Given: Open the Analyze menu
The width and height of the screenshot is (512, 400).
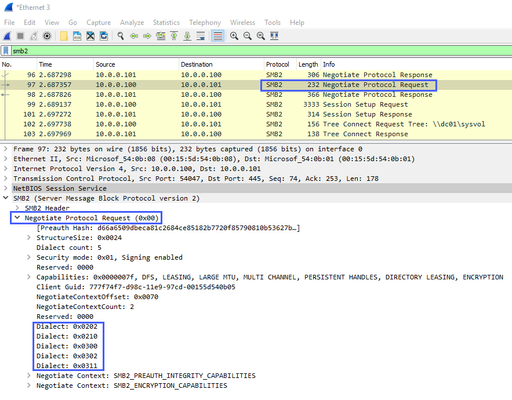Looking at the screenshot, I should (132, 22).
